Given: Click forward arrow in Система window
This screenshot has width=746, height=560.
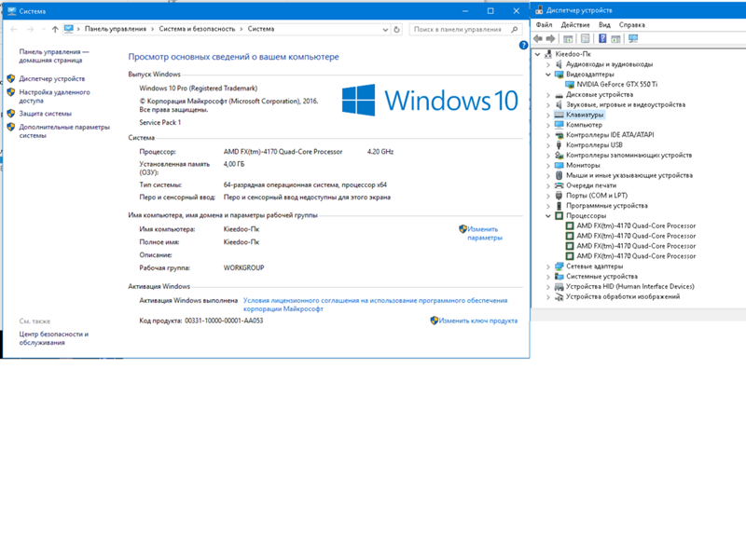Looking at the screenshot, I should click(x=31, y=29).
